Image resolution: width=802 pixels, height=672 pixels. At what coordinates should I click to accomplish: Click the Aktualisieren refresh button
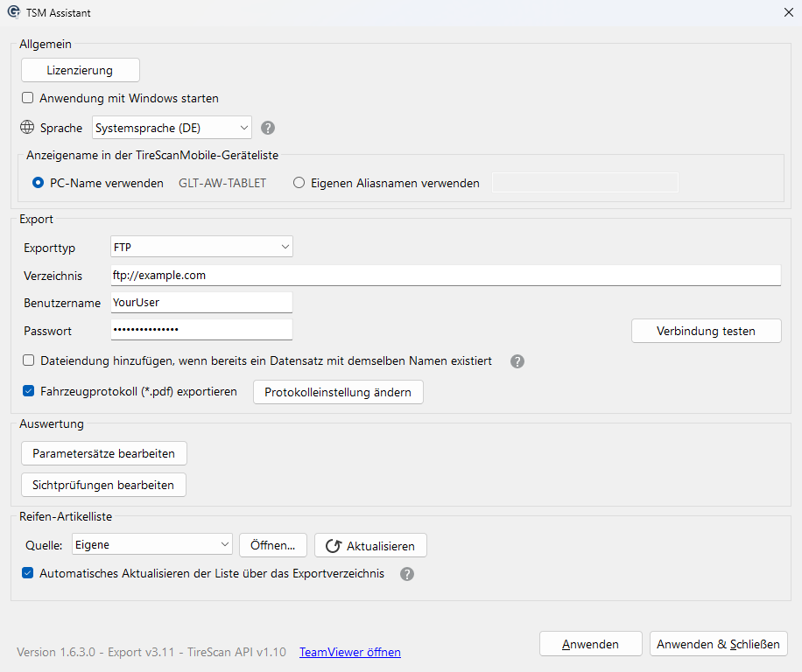370,545
